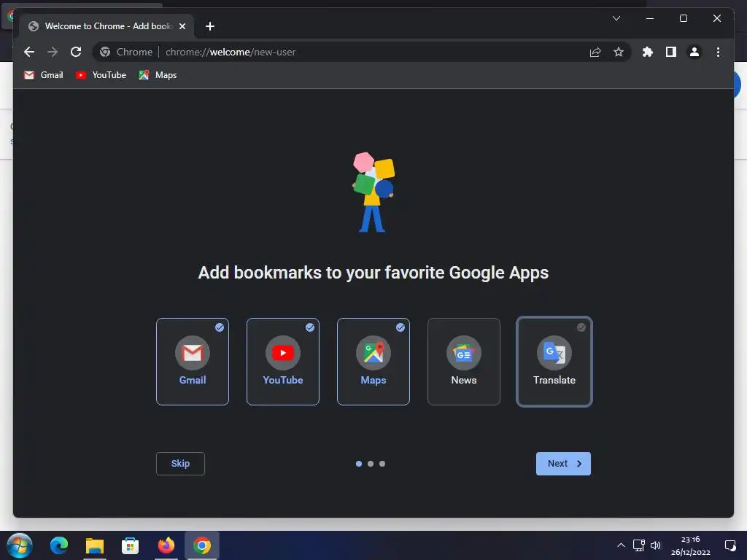Jump to the third step dot indicator
747x560 pixels.
pyautogui.click(x=382, y=464)
